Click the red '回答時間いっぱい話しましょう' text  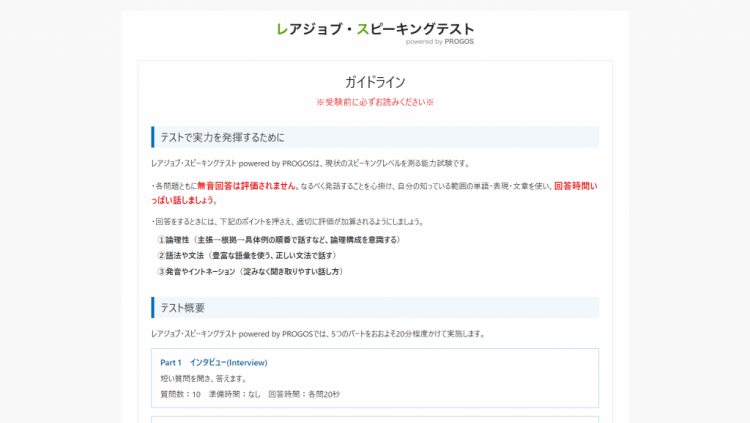coord(375,193)
